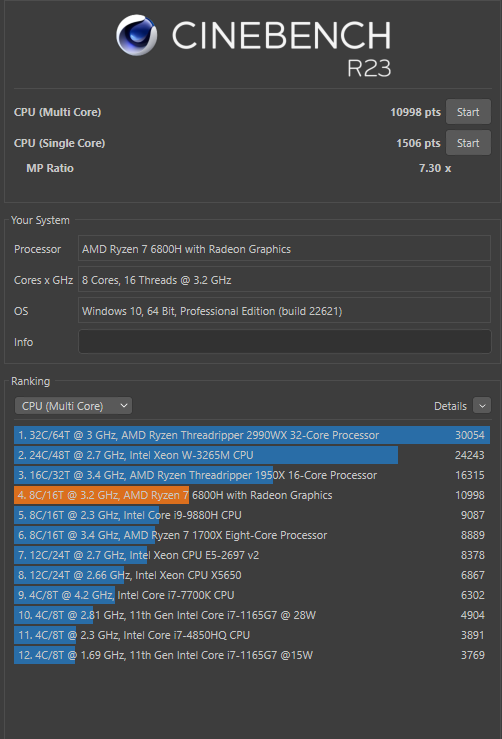The image size is (502, 739).
Task: Click the Your System section heading
Action: tap(40, 221)
